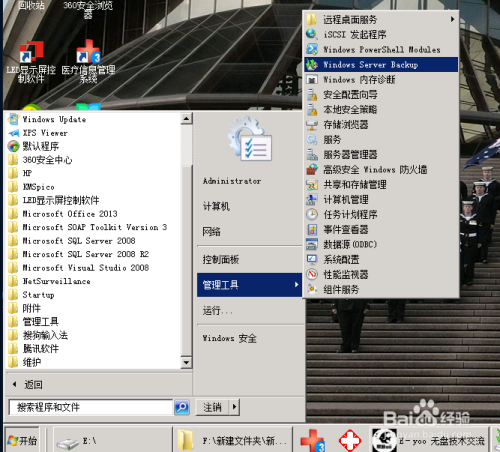Switch to E:\ taskbar window
This screenshot has height=452, width=500.
pyautogui.click(x=112, y=441)
